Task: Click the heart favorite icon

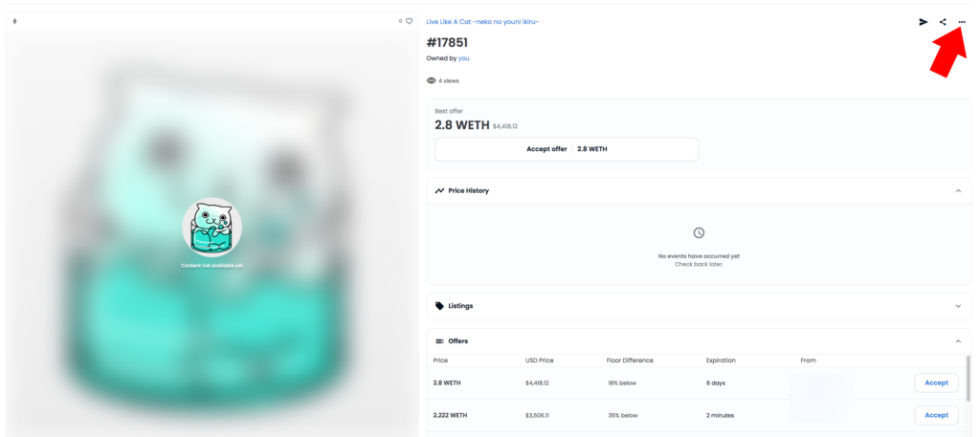Action: [410, 21]
